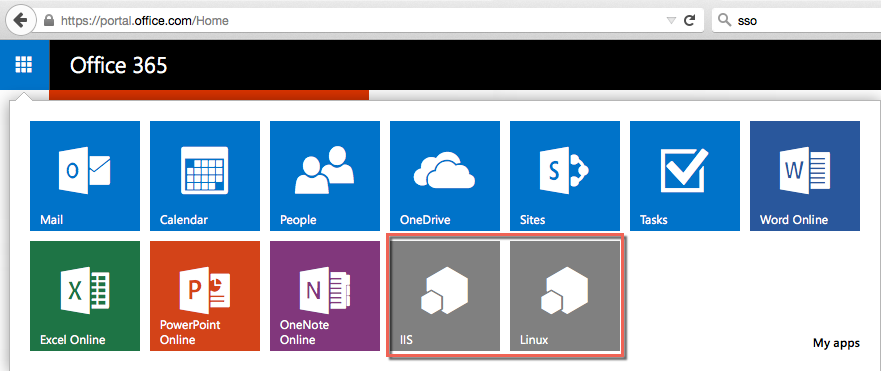The height and width of the screenshot is (371, 881).
Task: Expand the URL history dropdown arrow
Action: coord(671,21)
